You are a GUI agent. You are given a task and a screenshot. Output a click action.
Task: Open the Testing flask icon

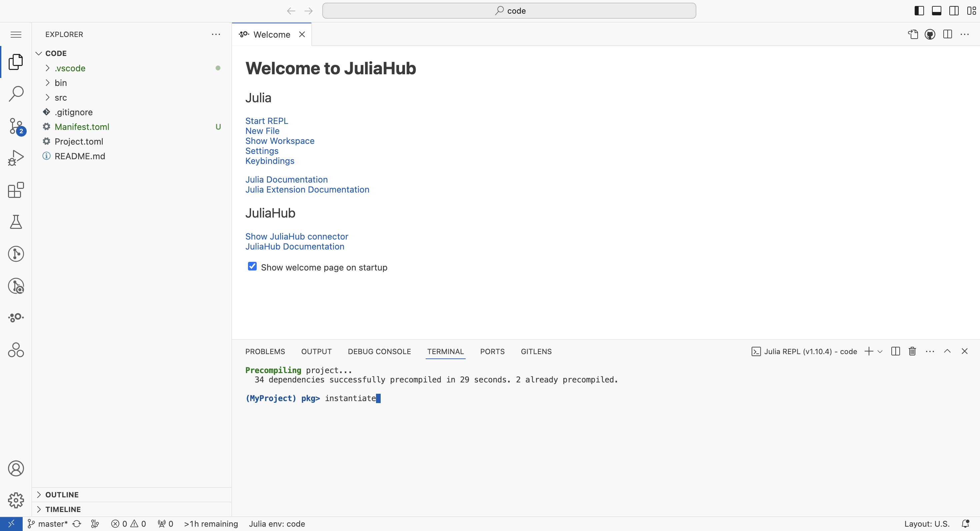[x=16, y=222]
